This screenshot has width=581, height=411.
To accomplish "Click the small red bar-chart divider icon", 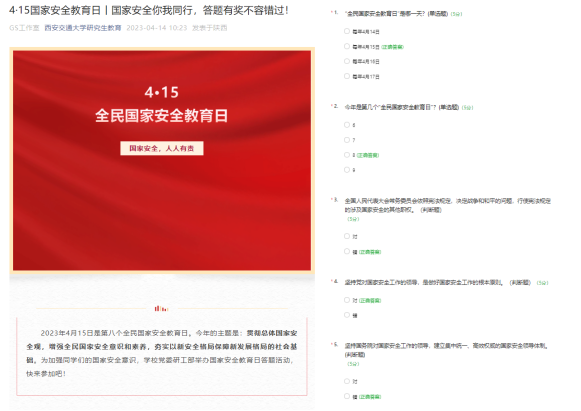I will pos(162,308).
